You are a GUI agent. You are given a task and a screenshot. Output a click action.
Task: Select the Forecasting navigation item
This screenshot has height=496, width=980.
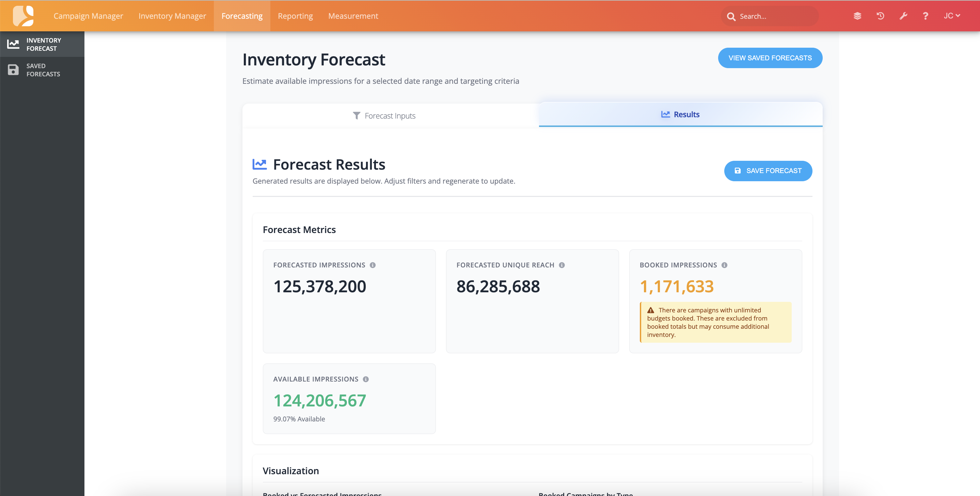(x=242, y=16)
